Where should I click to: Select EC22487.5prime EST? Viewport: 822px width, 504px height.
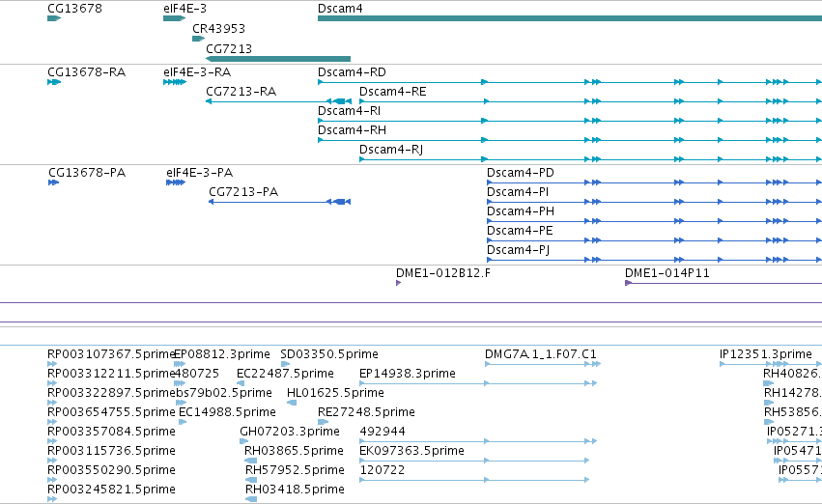pyautogui.click(x=285, y=374)
